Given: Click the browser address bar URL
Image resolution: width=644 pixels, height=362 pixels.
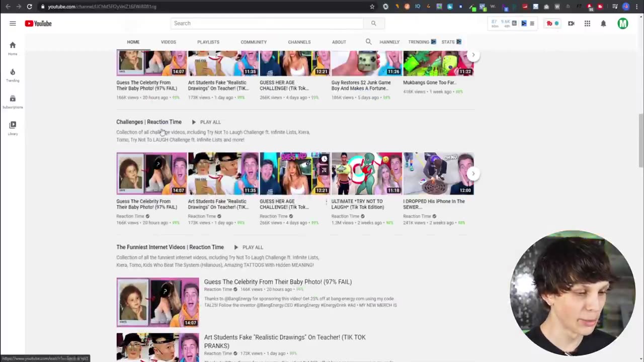Looking at the screenshot, I should click(x=102, y=7).
